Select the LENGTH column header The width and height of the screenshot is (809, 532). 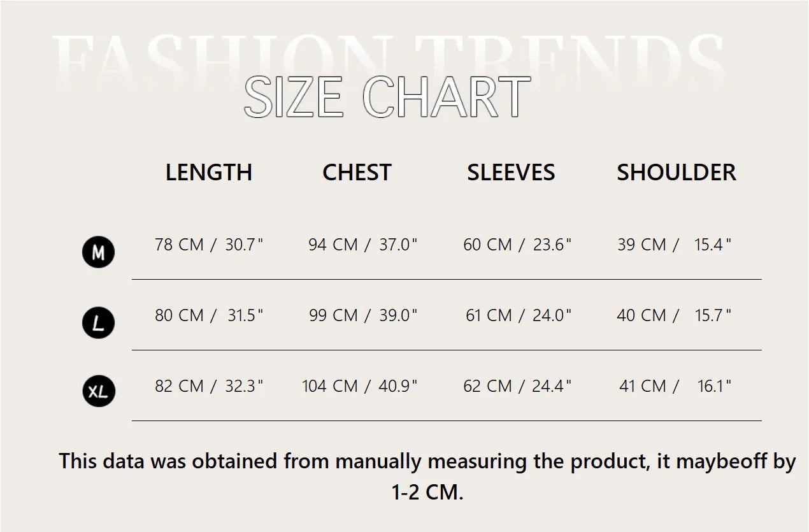pos(209,173)
